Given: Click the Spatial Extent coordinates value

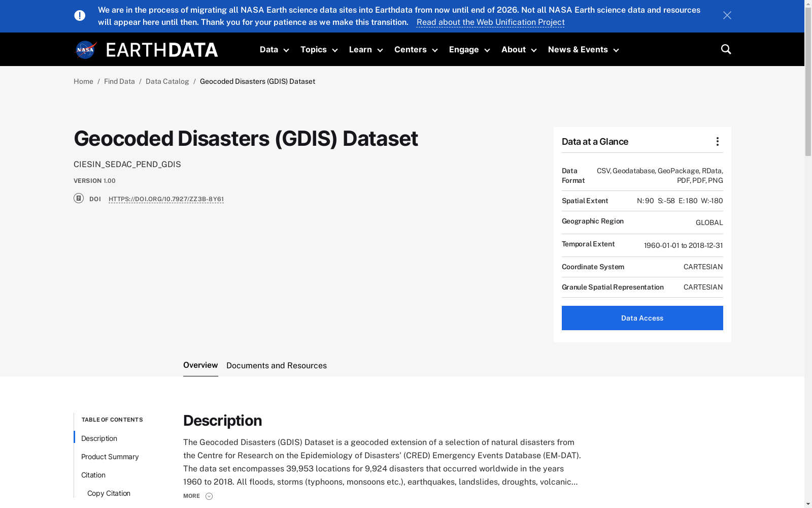Looking at the screenshot, I should [680, 201].
